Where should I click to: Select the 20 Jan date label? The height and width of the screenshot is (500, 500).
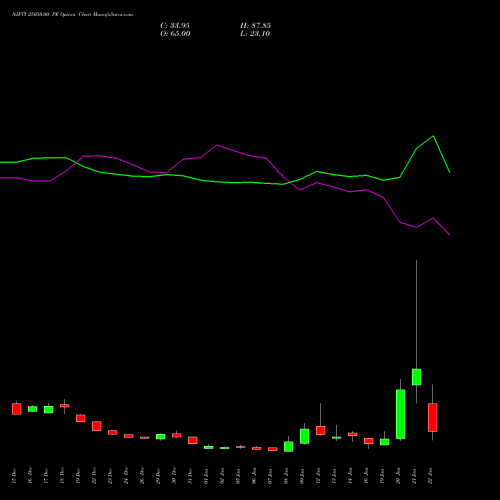tap(398, 476)
